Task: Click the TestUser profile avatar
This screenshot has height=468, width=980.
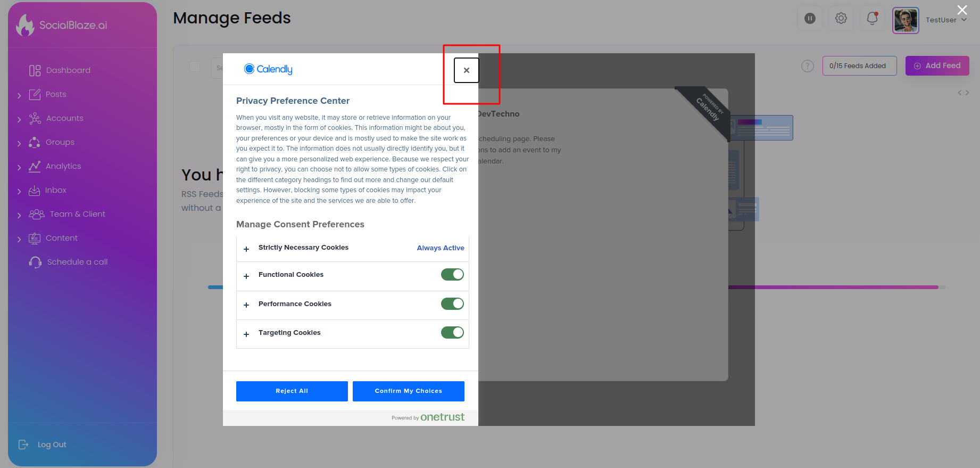Action: (906, 20)
